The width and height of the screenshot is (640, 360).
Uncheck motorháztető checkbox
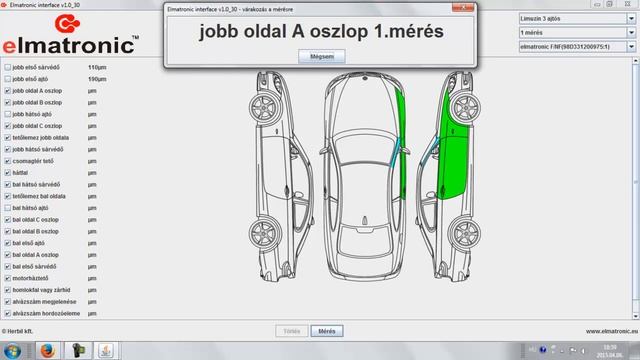tap(7, 278)
